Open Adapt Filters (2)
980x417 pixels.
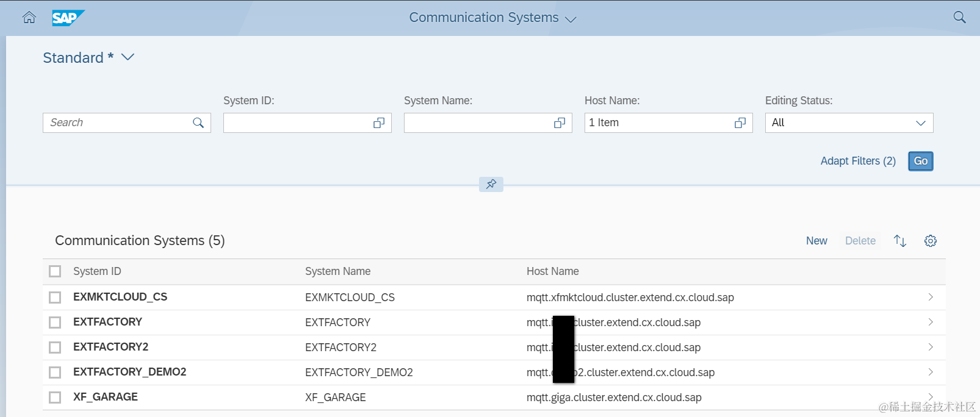(x=858, y=161)
